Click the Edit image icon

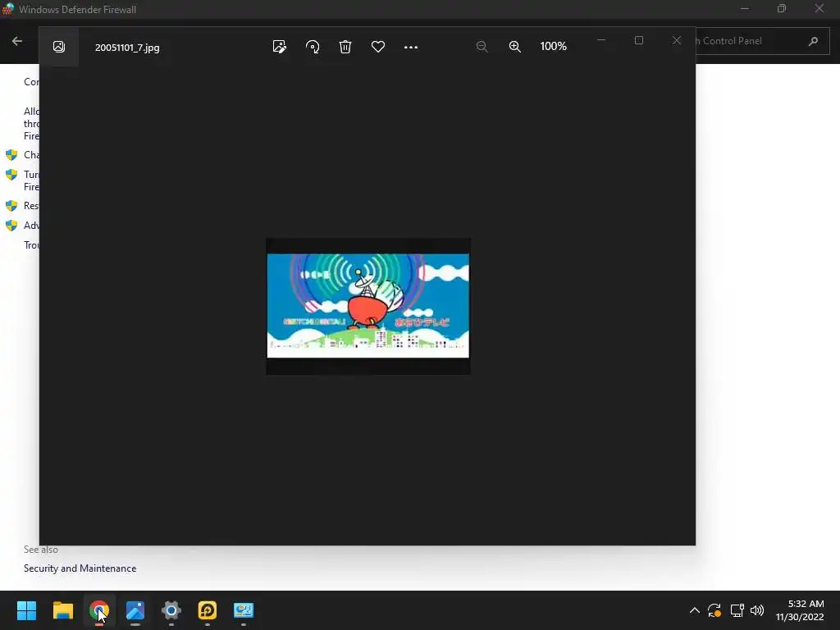[x=279, y=47]
